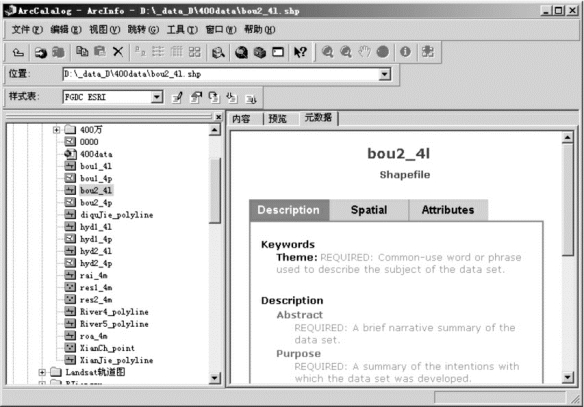584x407 pixels.
Task: Open the FGDC ESRI stylesheet dropdown
Action: [157, 97]
